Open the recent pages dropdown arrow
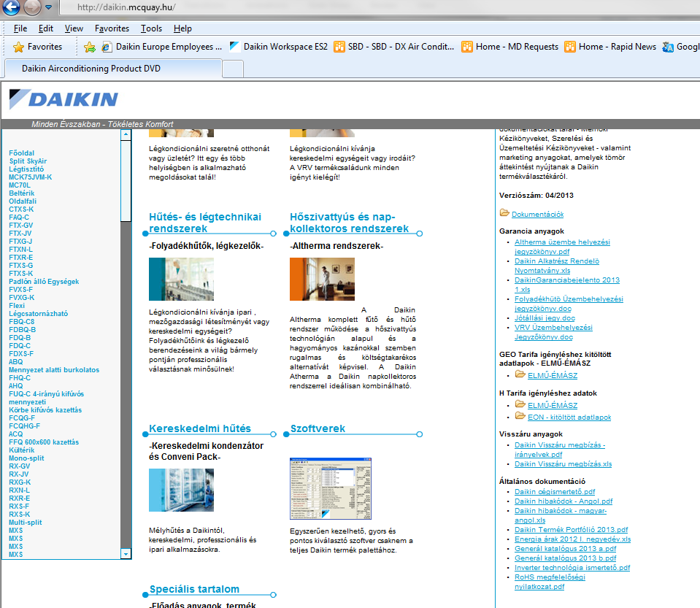The width and height of the screenshot is (700, 608). pos(49,7)
